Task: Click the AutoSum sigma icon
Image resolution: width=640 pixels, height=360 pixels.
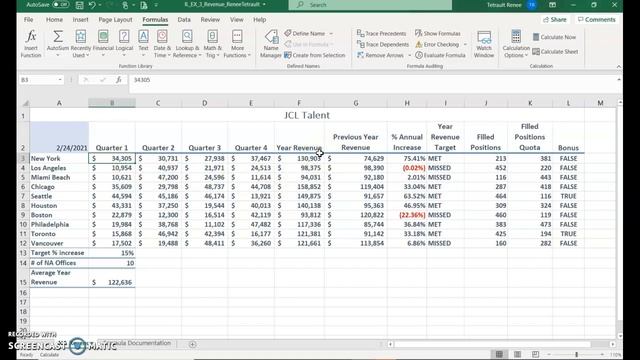Action: tap(58, 36)
